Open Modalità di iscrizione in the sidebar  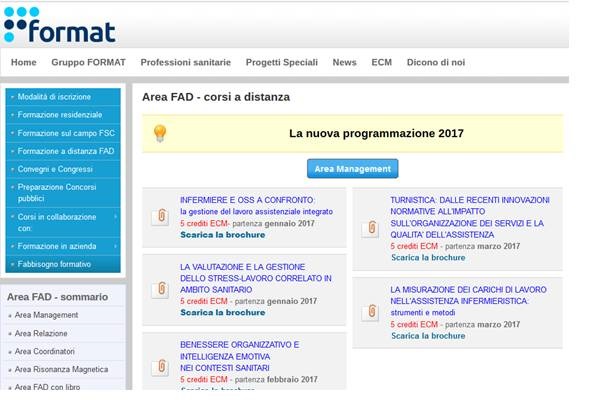click(x=54, y=97)
